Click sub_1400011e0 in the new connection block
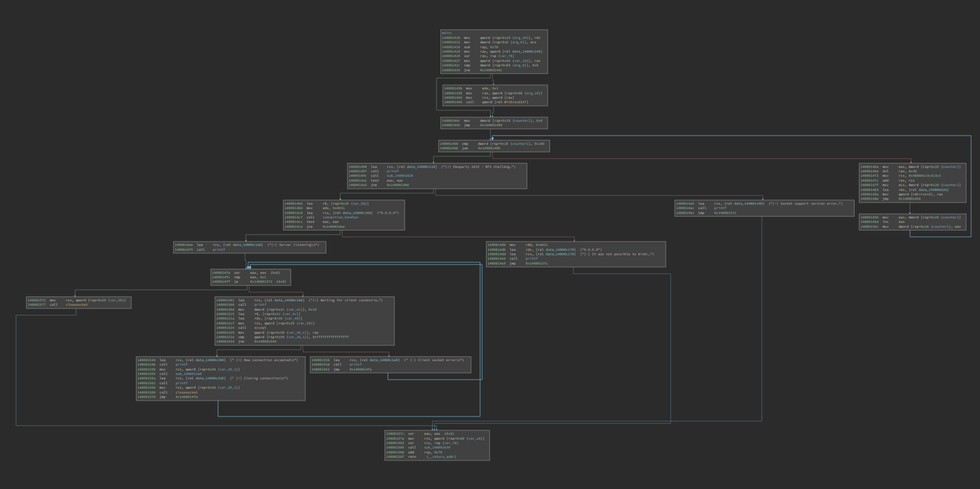980x489 pixels. 188,374
